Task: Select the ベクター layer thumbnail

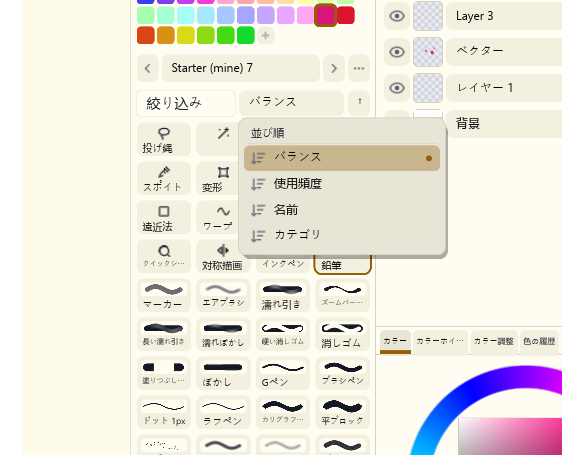Action: [428, 52]
